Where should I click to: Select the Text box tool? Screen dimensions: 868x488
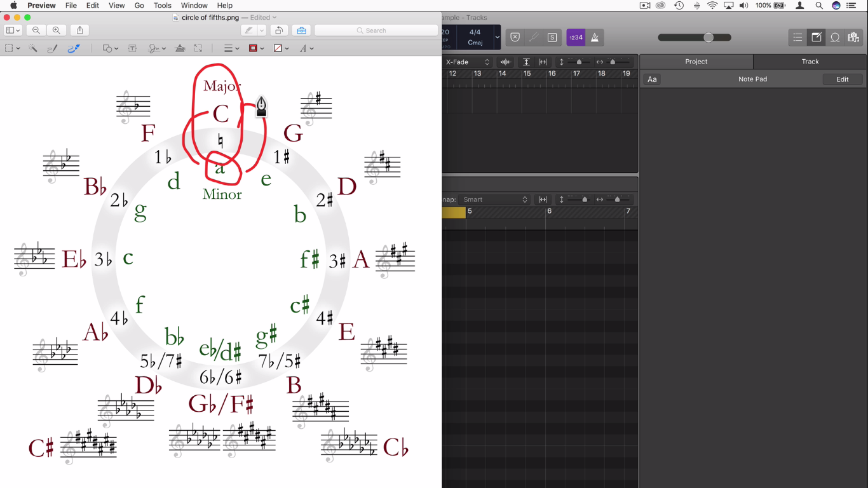coord(133,48)
